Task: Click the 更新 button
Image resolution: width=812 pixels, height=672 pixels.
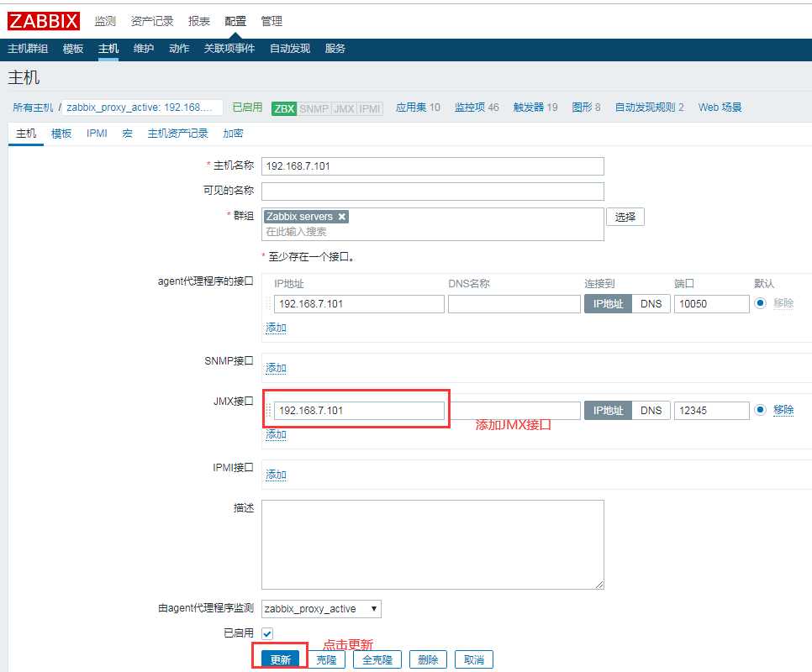Action: pyautogui.click(x=280, y=659)
